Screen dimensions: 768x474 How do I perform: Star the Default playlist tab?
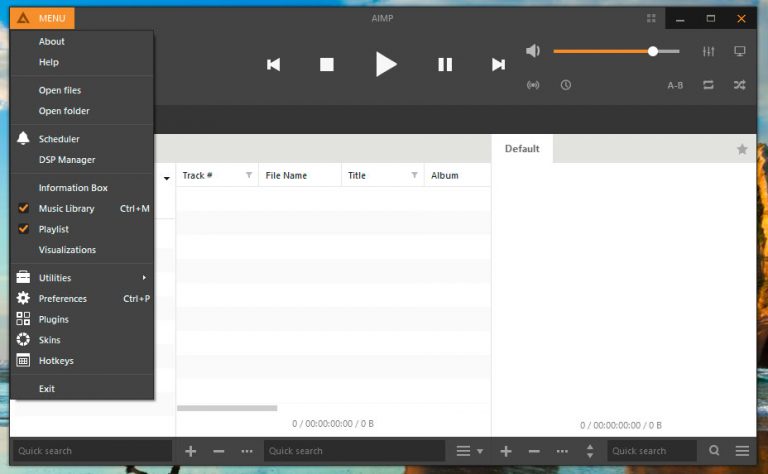tap(742, 149)
